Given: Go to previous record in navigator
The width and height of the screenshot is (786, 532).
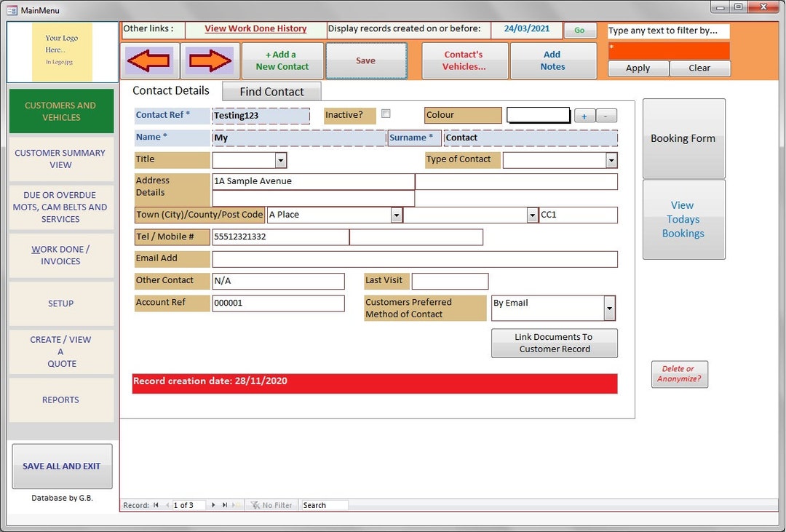Looking at the screenshot, I should click(x=167, y=504).
